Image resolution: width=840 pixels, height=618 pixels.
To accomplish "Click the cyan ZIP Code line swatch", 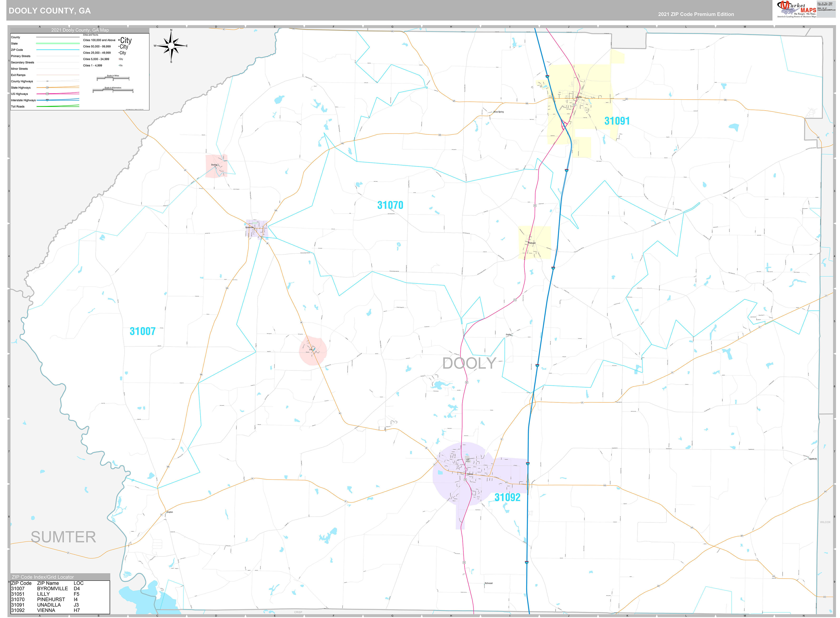I will point(58,50).
